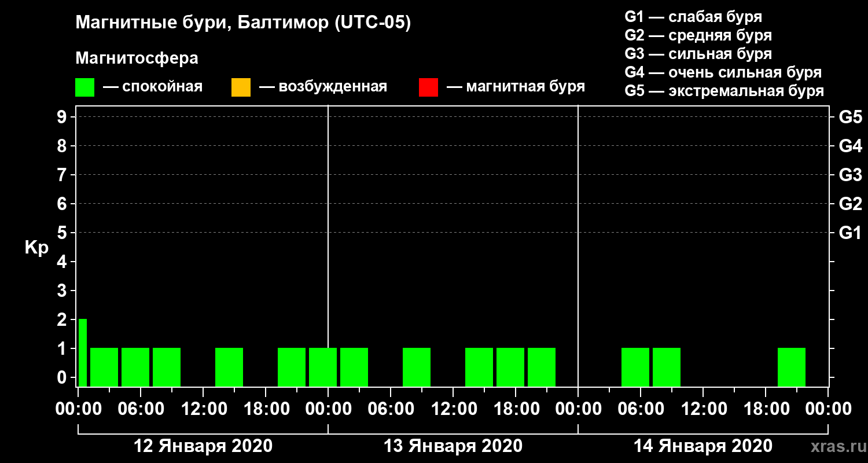Click the '18:00' time label under 13 January

[516, 409]
